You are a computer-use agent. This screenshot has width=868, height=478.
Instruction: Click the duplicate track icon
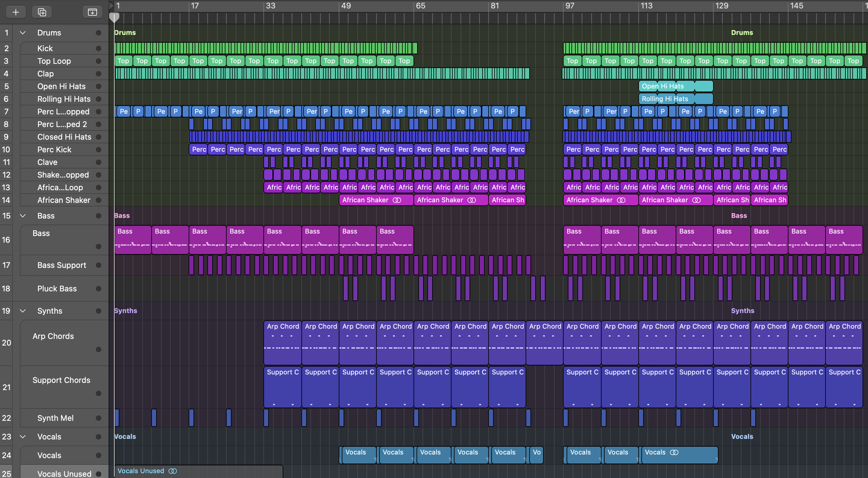click(42, 12)
